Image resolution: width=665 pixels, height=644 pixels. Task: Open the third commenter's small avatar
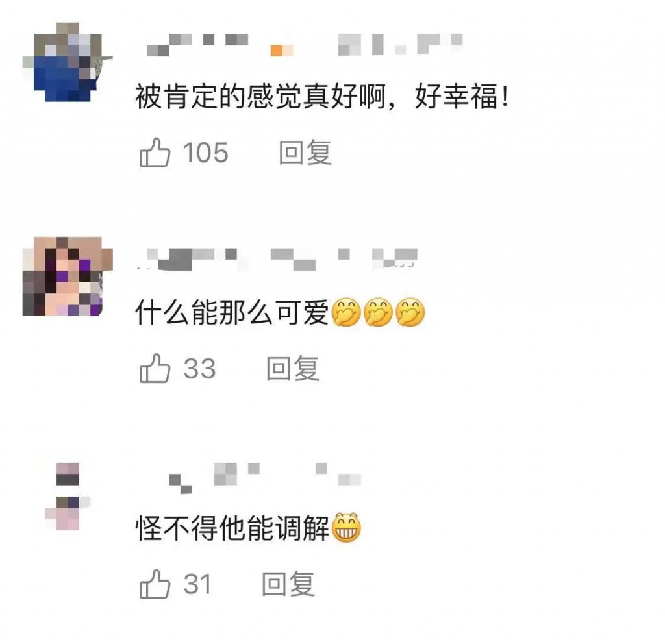point(68,497)
